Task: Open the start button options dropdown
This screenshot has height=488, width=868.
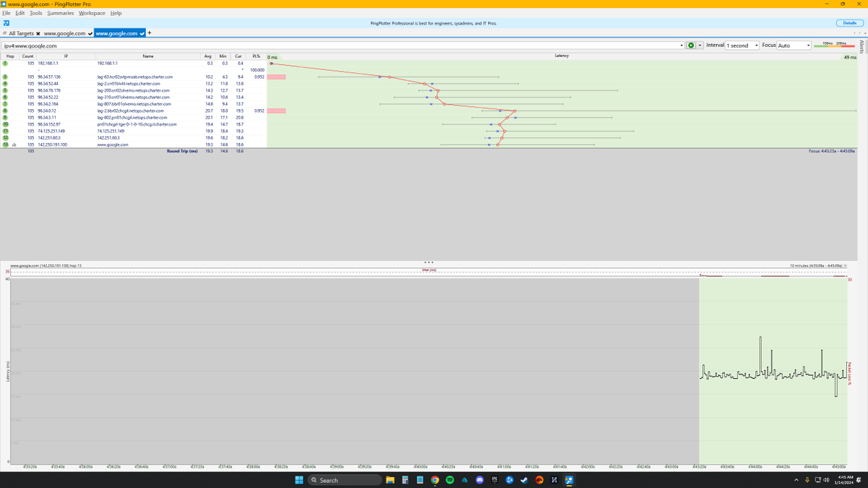Action: click(x=699, y=46)
